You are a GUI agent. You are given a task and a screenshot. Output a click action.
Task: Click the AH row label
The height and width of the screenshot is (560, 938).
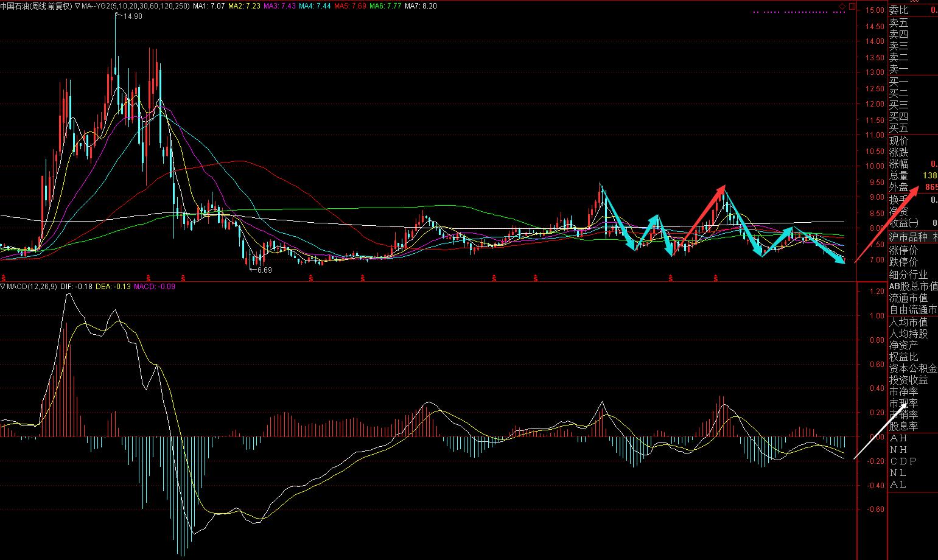(898, 438)
